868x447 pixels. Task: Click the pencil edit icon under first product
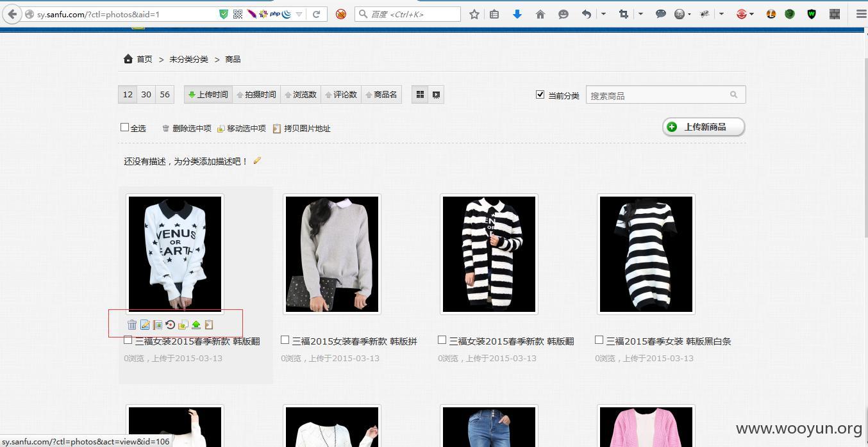[145, 325]
